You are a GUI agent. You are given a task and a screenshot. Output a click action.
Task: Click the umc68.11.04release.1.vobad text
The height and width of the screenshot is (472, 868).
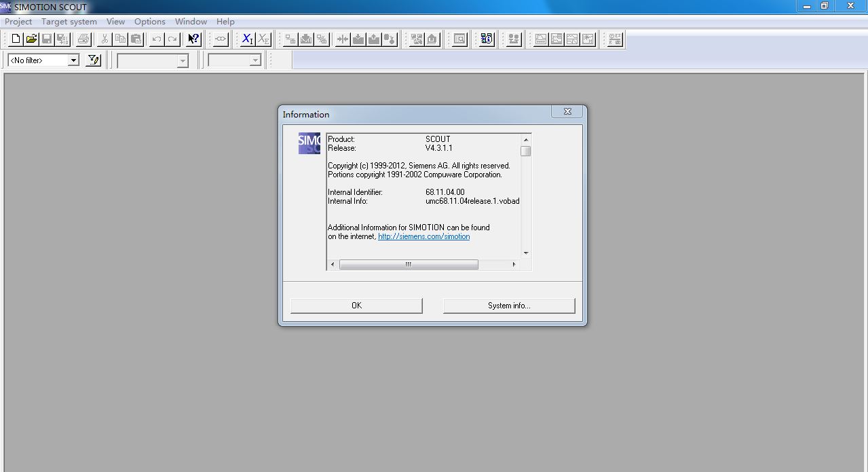click(472, 201)
